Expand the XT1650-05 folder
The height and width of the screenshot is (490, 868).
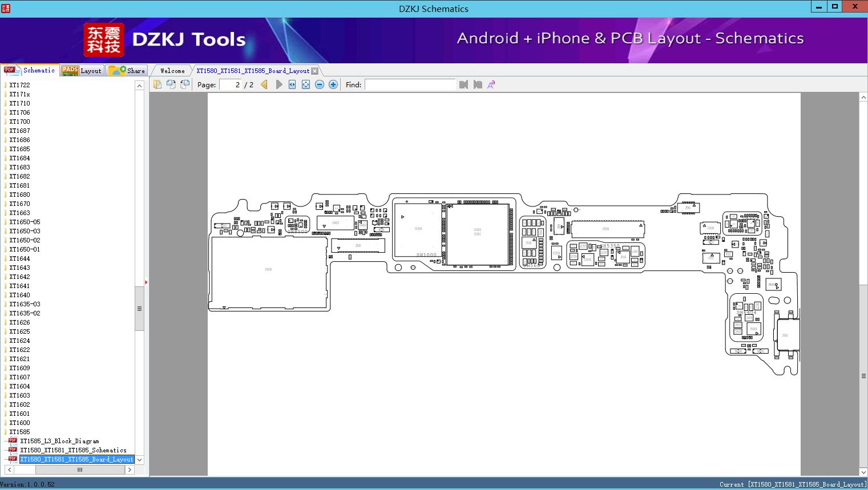[25, 222]
